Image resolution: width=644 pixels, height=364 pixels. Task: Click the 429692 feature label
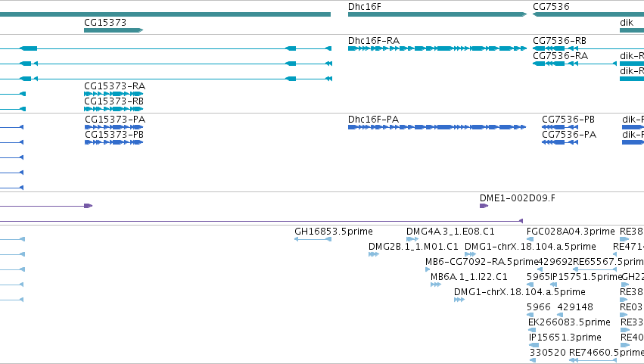pos(555,262)
